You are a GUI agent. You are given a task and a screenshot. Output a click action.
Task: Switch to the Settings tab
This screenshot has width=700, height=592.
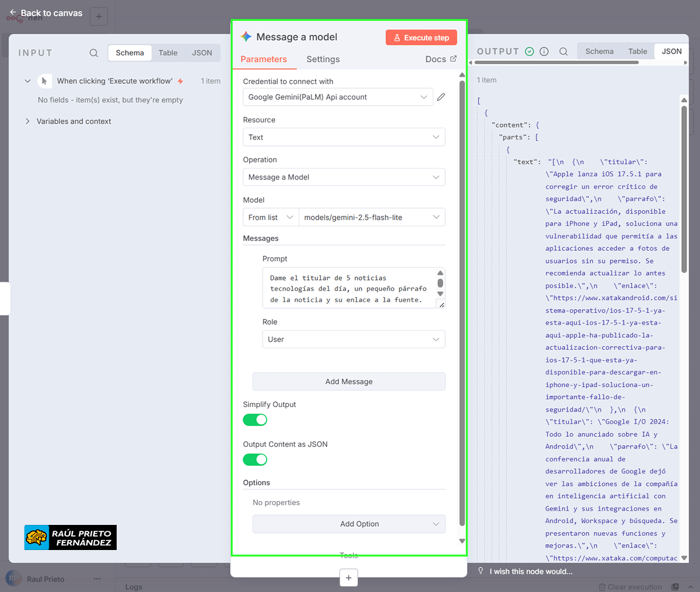pos(323,59)
